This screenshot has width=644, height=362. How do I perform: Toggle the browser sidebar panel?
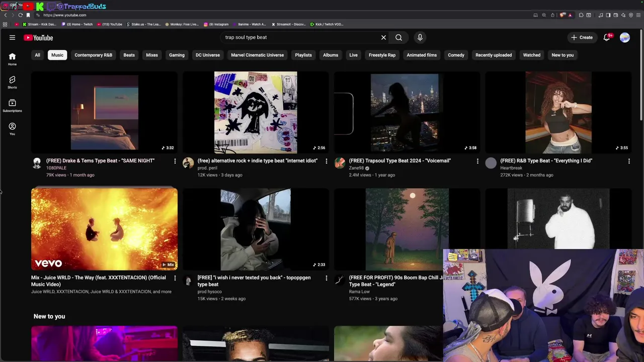point(608,15)
